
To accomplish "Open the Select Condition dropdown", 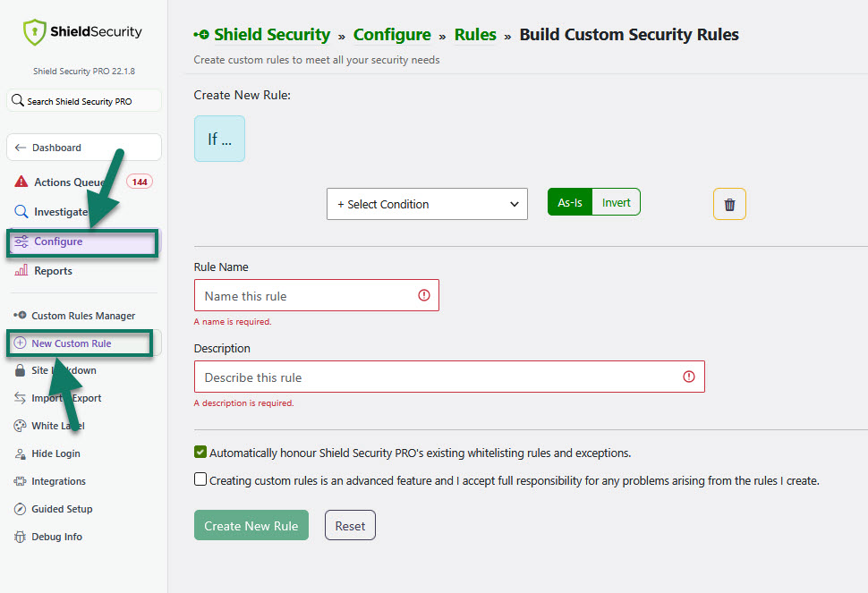I will (427, 204).
